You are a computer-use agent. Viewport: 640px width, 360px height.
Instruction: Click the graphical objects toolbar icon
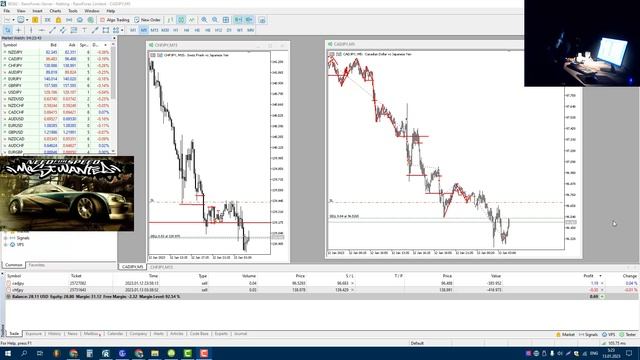[116, 30]
